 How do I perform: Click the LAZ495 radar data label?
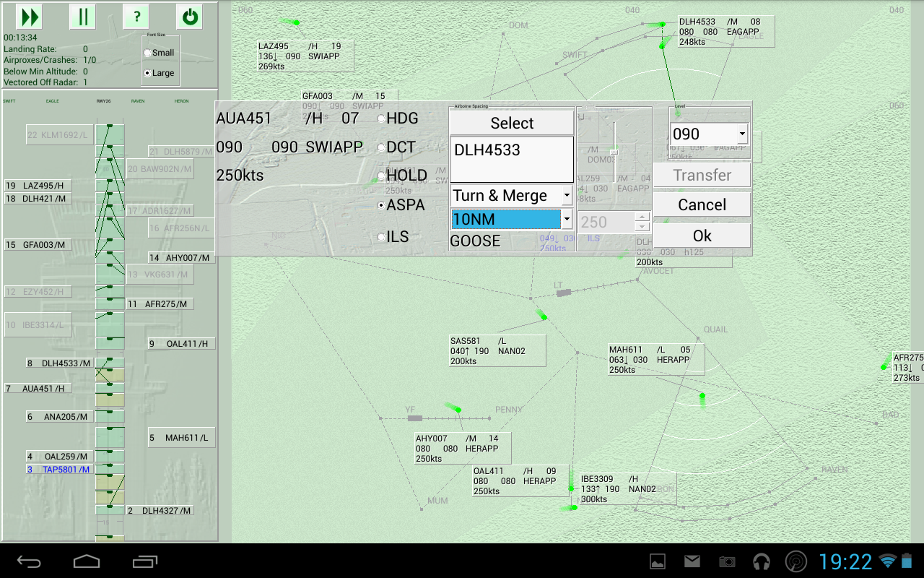coord(305,56)
